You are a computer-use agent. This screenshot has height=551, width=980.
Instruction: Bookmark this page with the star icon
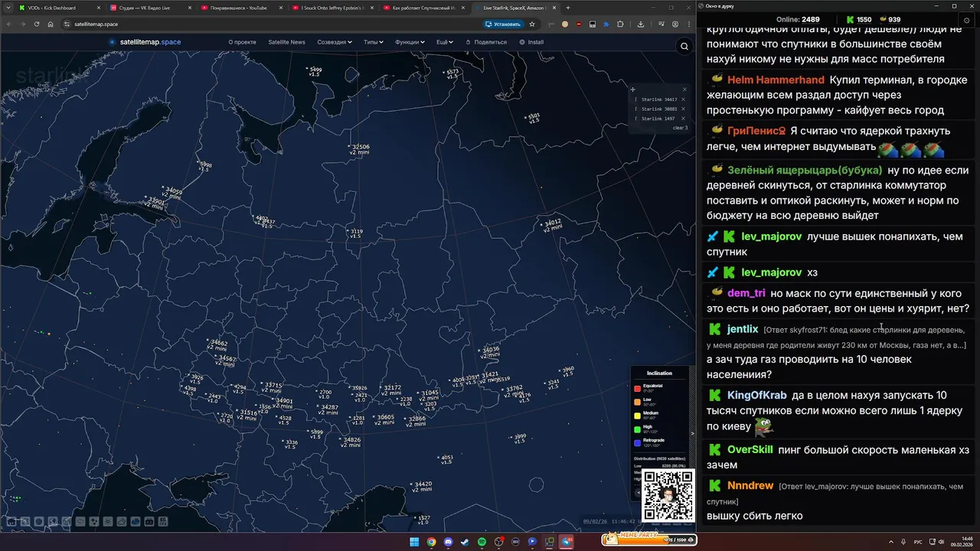532,24
